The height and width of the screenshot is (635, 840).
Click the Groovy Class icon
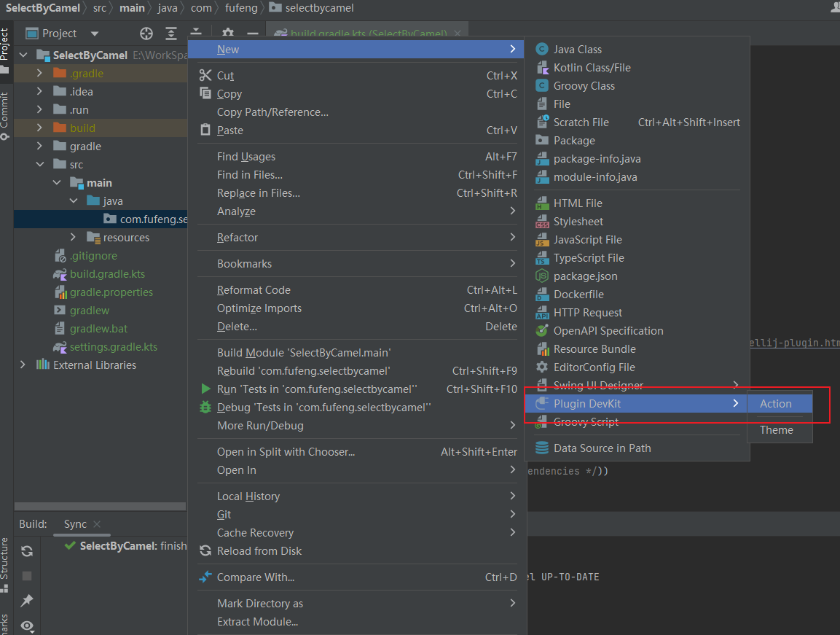point(542,86)
